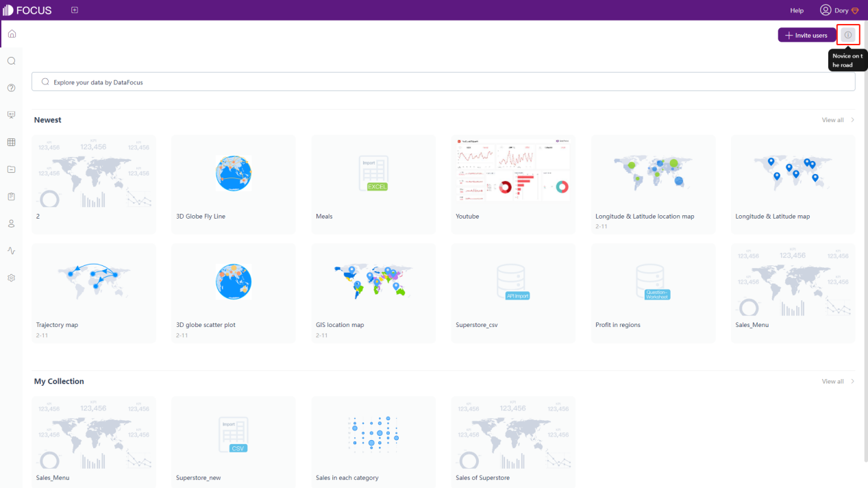868x488 pixels.
Task: Open the Help menu item
Action: click(796, 10)
